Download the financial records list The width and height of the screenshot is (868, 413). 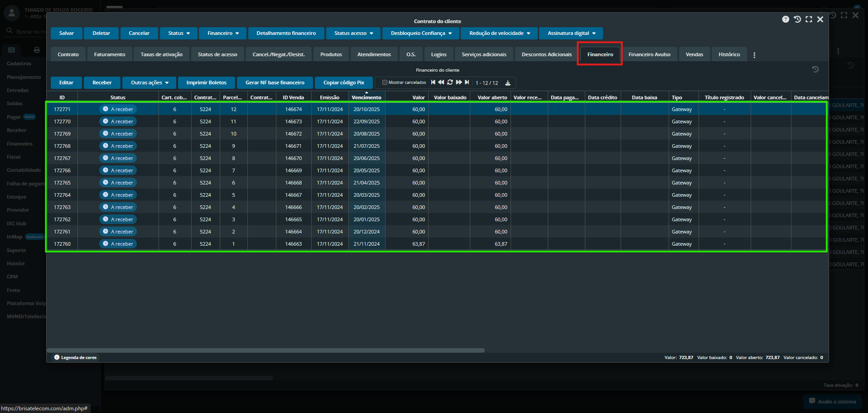tap(508, 83)
